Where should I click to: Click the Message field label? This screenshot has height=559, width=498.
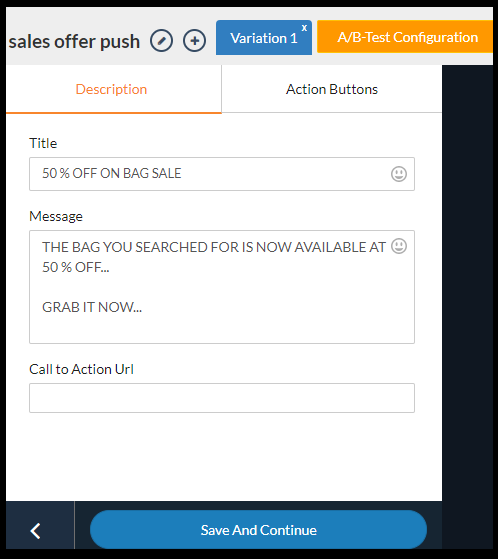point(56,216)
